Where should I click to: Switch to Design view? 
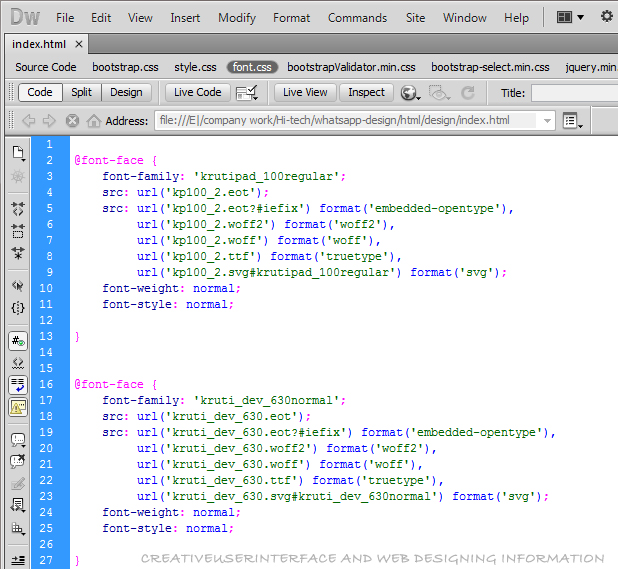(x=126, y=92)
